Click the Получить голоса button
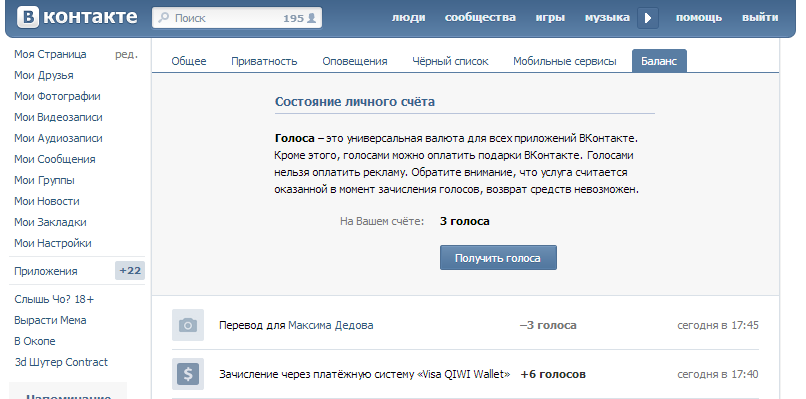The image size is (806, 399). click(498, 258)
